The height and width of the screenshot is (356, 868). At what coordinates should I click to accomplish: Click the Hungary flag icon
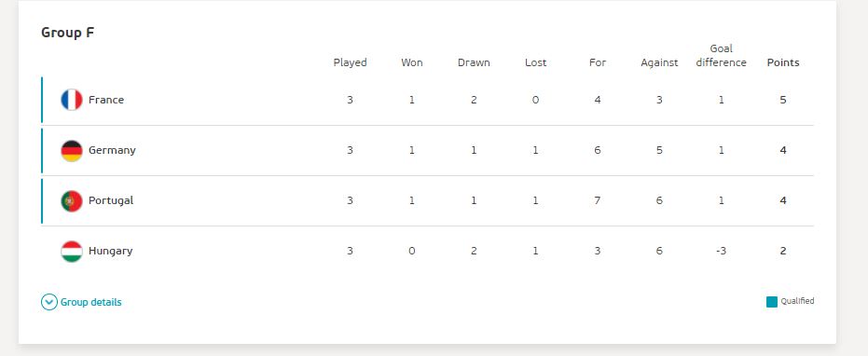point(72,252)
